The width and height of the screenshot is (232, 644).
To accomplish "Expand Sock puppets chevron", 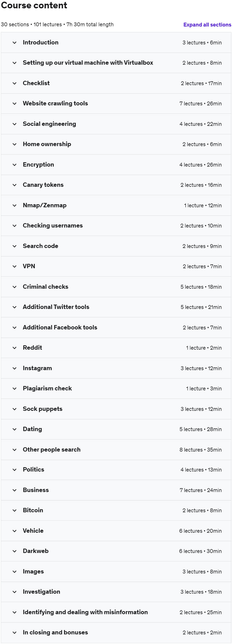I will (15, 409).
